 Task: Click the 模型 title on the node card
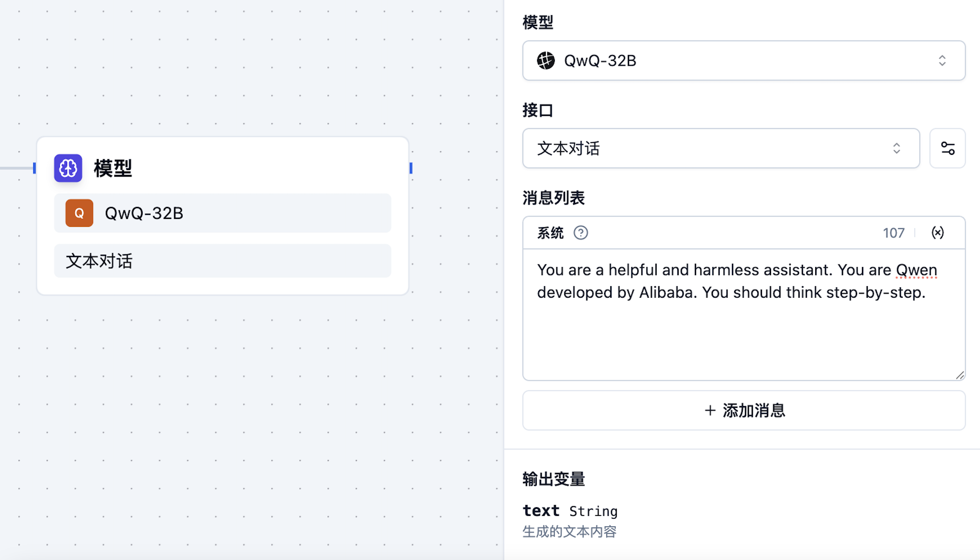coord(113,168)
